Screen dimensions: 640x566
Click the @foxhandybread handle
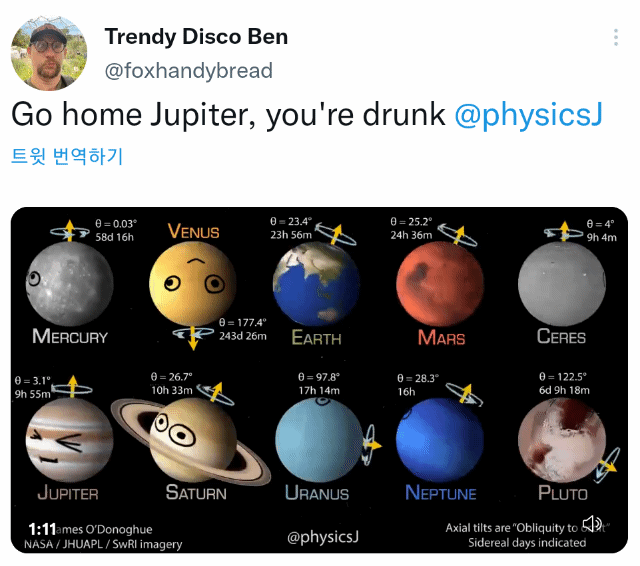tap(188, 71)
